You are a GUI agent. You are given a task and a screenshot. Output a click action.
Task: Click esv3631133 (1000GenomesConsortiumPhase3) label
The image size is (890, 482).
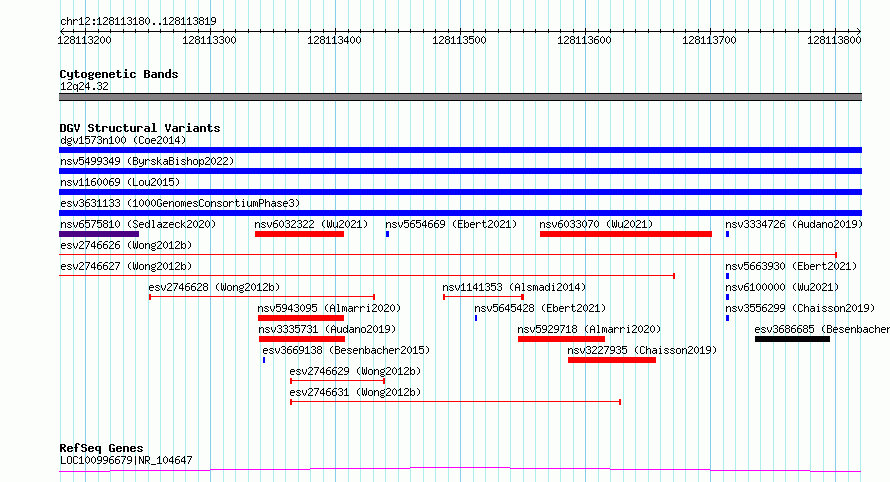pyautogui.click(x=180, y=203)
